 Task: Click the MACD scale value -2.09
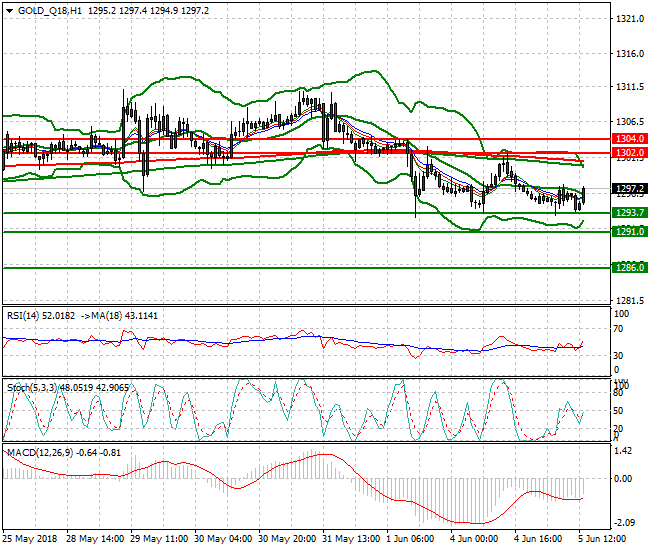623,523
